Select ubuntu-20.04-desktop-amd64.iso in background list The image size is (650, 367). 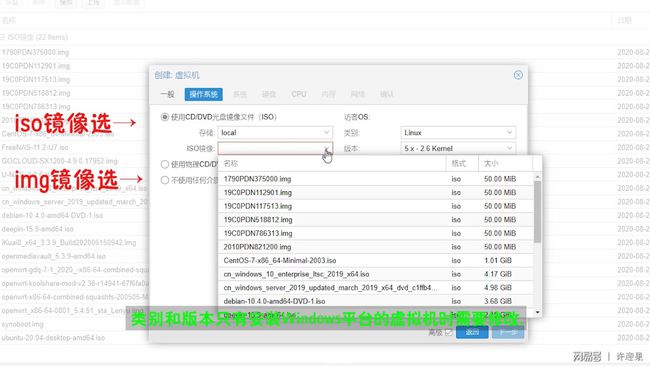tap(53, 338)
